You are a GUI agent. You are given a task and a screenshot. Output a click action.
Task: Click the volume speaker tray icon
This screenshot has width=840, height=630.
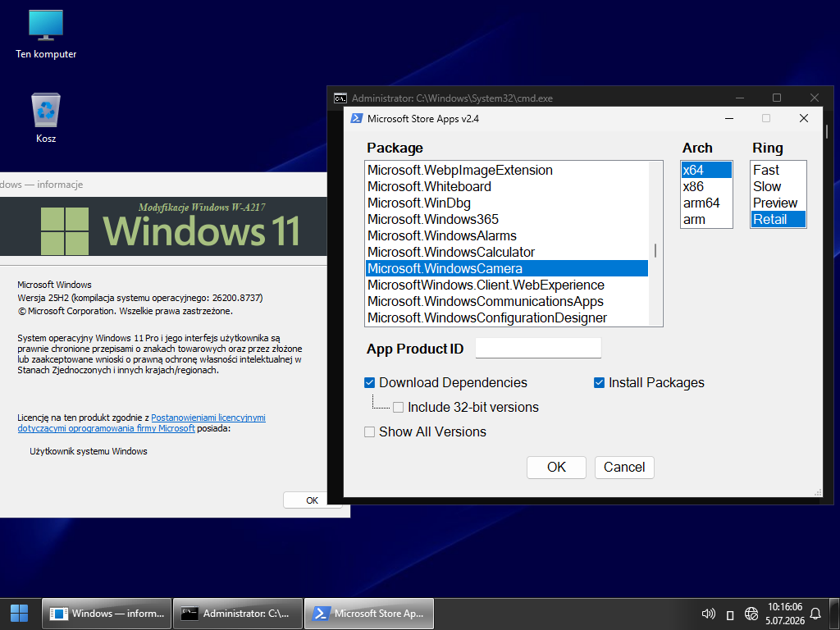[x=708, y=614]
